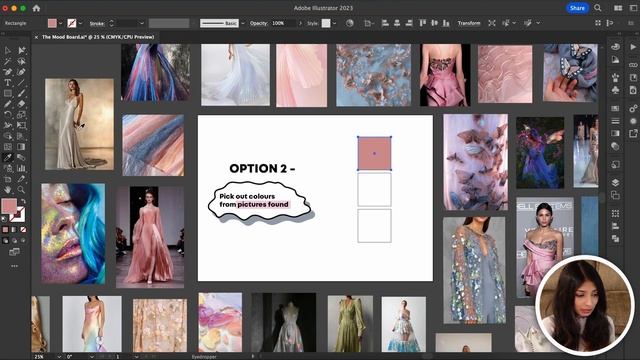640x360 pixels.
Task: Click the fill color swatch in control bar
Action: [52, 23]
